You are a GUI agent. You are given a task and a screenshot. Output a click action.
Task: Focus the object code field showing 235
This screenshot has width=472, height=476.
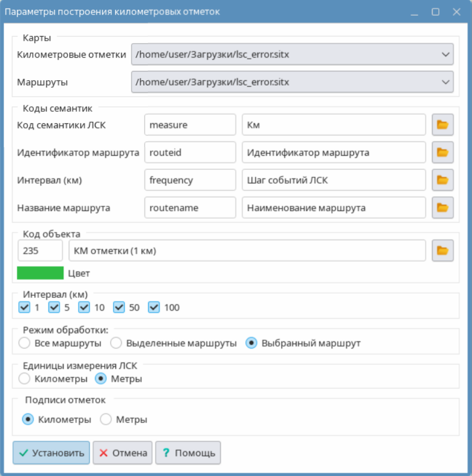click(x=40, y=251)
